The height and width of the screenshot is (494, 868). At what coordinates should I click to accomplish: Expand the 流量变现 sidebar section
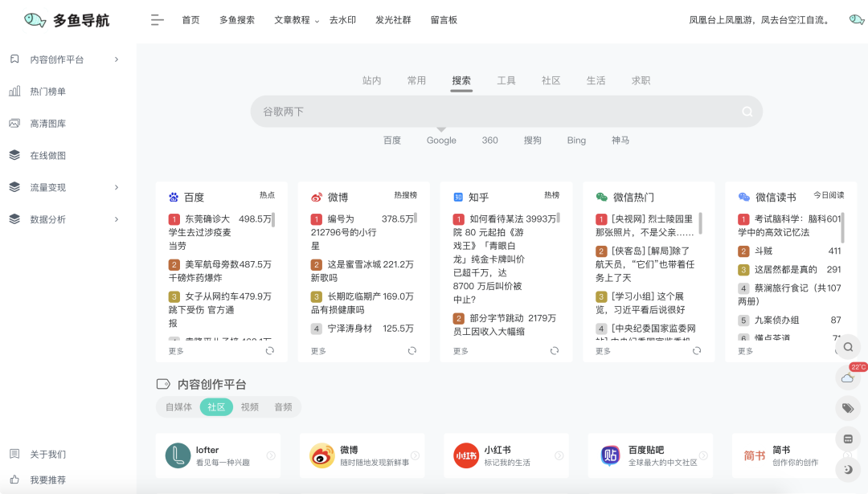47,186
